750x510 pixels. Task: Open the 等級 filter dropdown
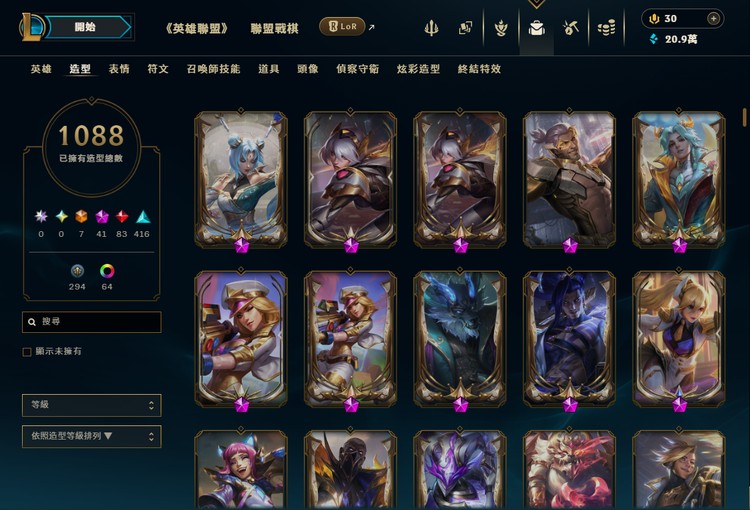click(x=92, y=405)
